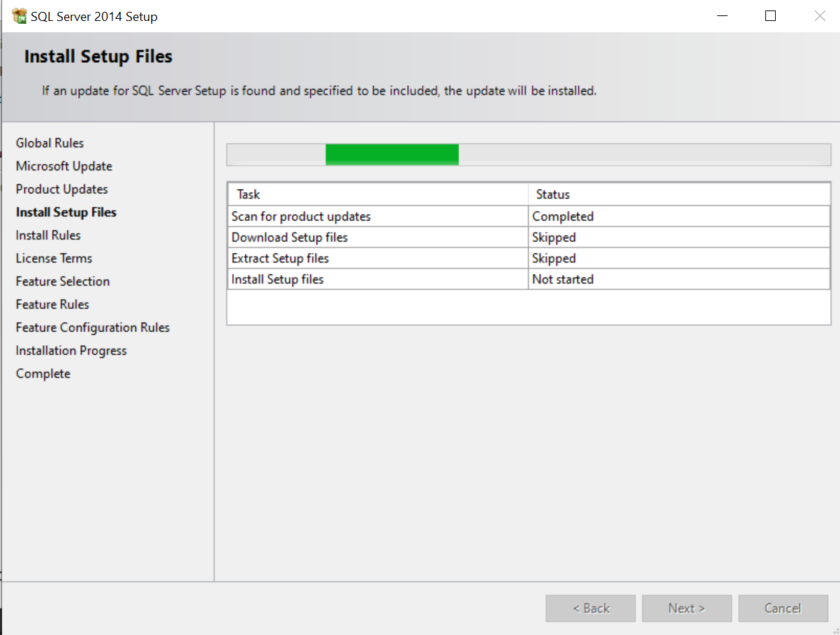
Task: Click the Task column header
Action: point(378,194)
